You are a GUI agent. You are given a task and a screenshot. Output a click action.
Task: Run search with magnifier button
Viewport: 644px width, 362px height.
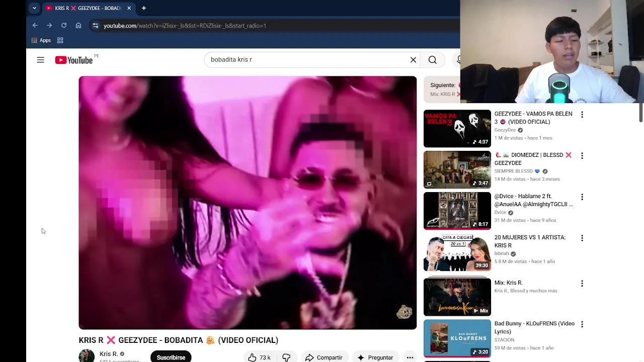(x=433, y=60)
